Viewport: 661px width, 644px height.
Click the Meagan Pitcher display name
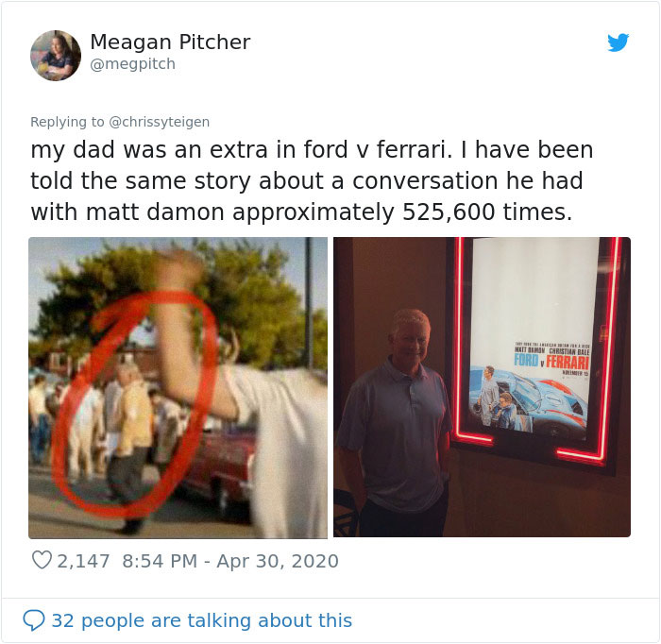170,42
